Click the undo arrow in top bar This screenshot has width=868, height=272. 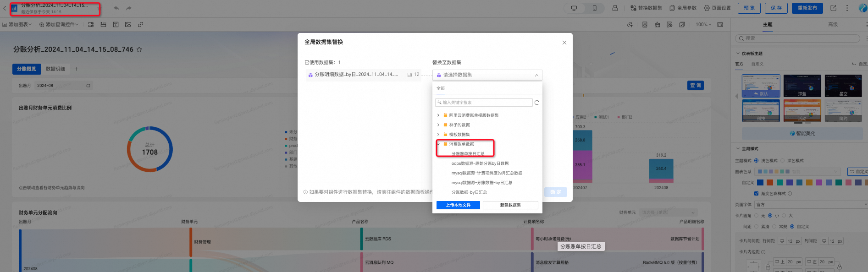(x=116, y=8)
